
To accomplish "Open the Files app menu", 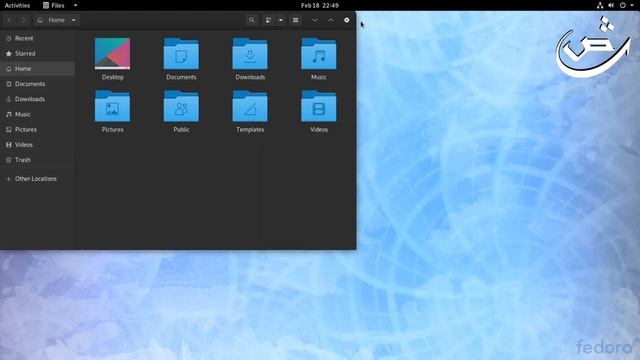I will (60, 5).
